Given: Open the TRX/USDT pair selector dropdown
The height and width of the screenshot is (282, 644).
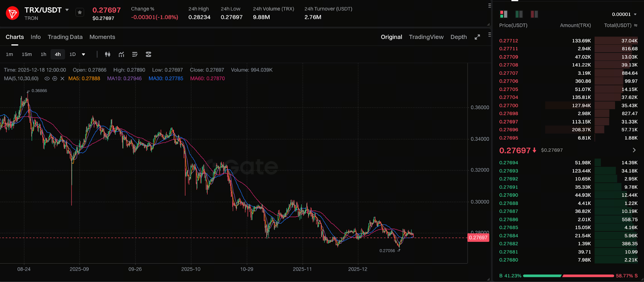Looking at the screenshot, I should pyautogui.click(x=67, y=10).
